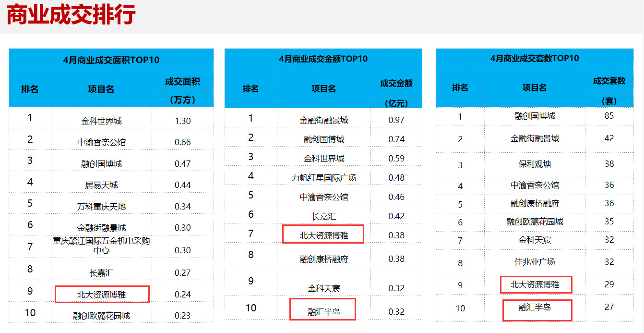Image resolution: width=644 pixels, height=333 pixels.
Task: Click the value 0.24
Action: 183,294
